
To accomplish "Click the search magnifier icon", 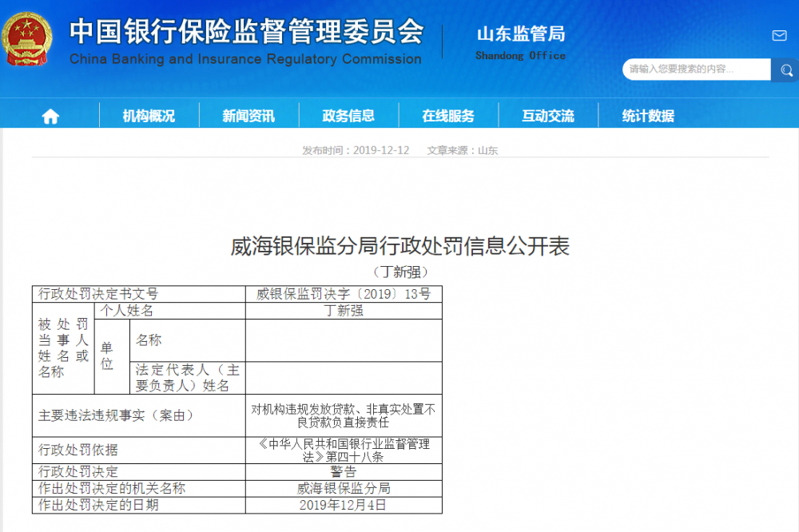I will click(x=785, y=70).
